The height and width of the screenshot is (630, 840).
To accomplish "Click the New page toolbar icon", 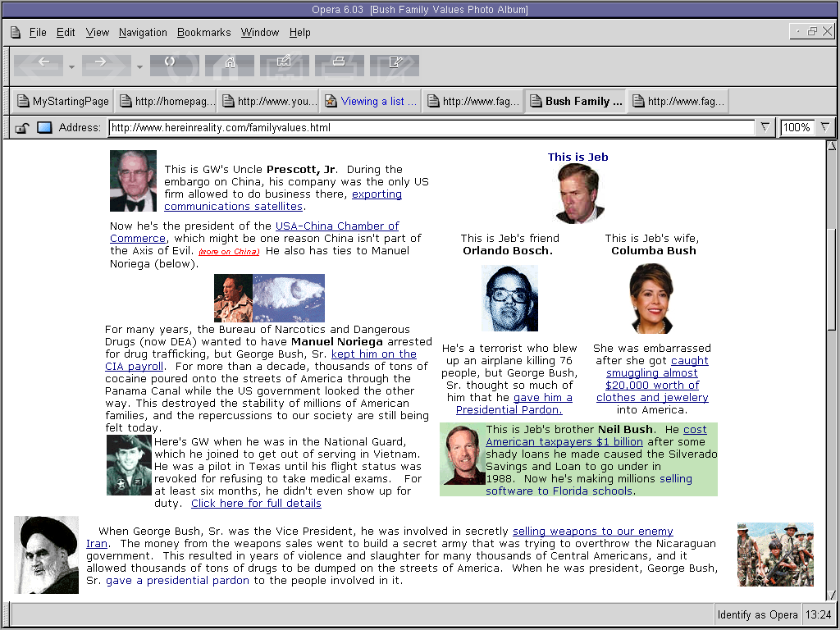I will [395, 66].
